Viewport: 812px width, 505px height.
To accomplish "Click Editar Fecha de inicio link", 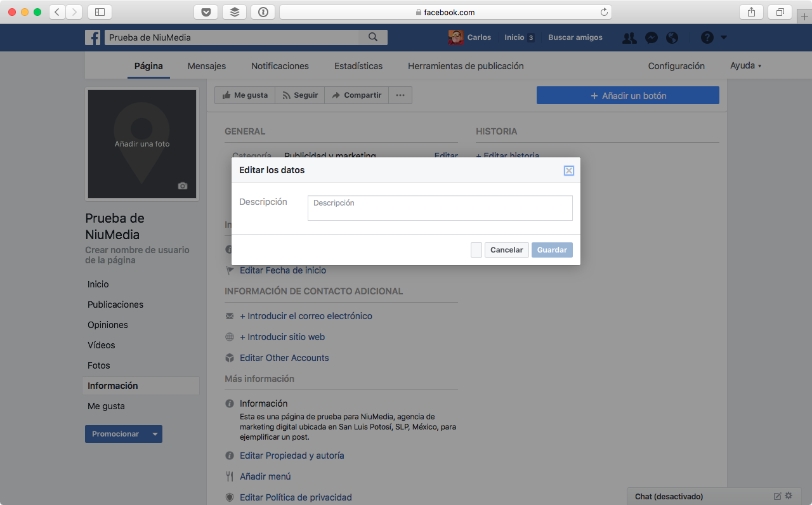I will pos(283,270).
